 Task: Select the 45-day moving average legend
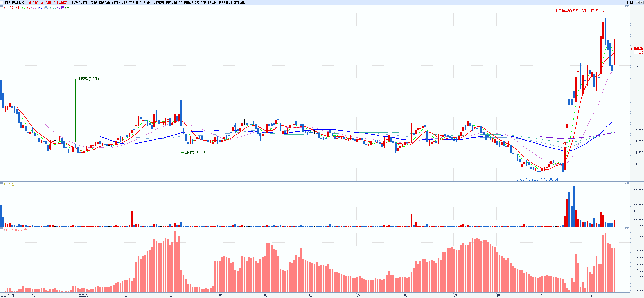[x=41, y=8]
